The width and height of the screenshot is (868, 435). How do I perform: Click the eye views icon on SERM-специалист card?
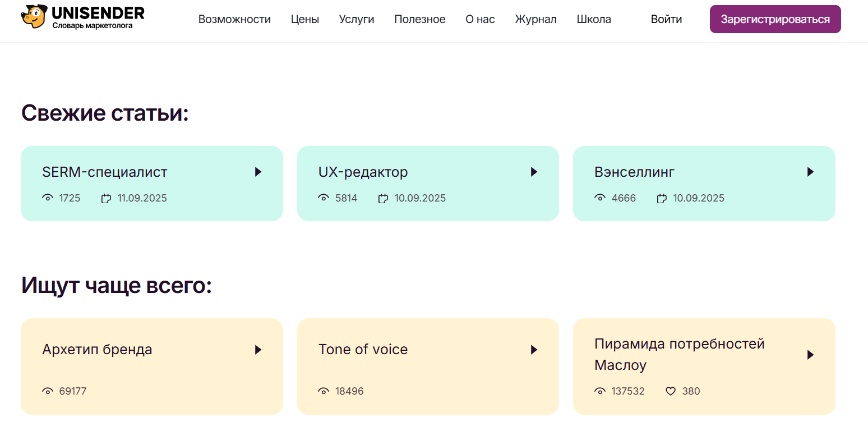(x=48, y=198)
